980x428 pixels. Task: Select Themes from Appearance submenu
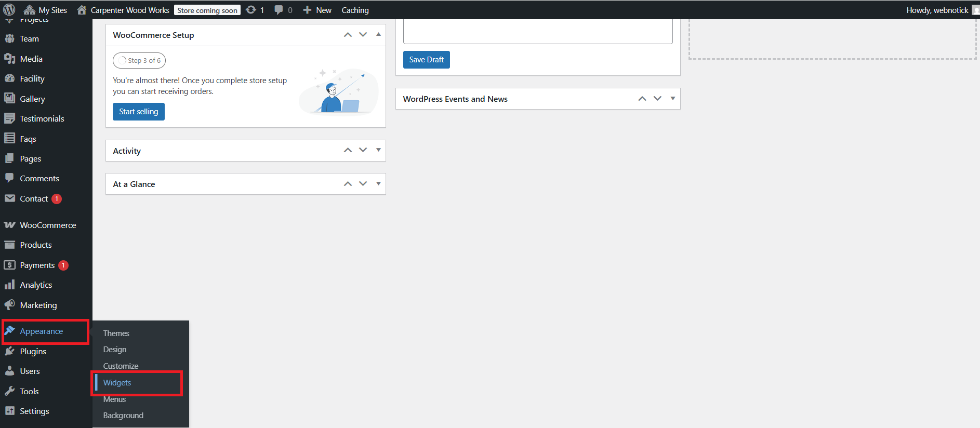point(116,333)
